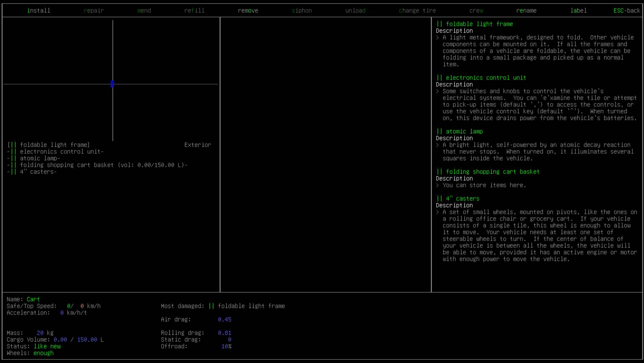This screenshot has height=363, width=644.
Task: Select 4" casters in parts list
Action: pos(37,172)
